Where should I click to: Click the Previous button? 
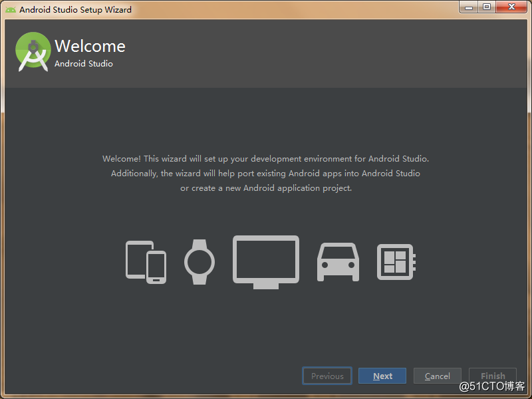coord(327,376)
